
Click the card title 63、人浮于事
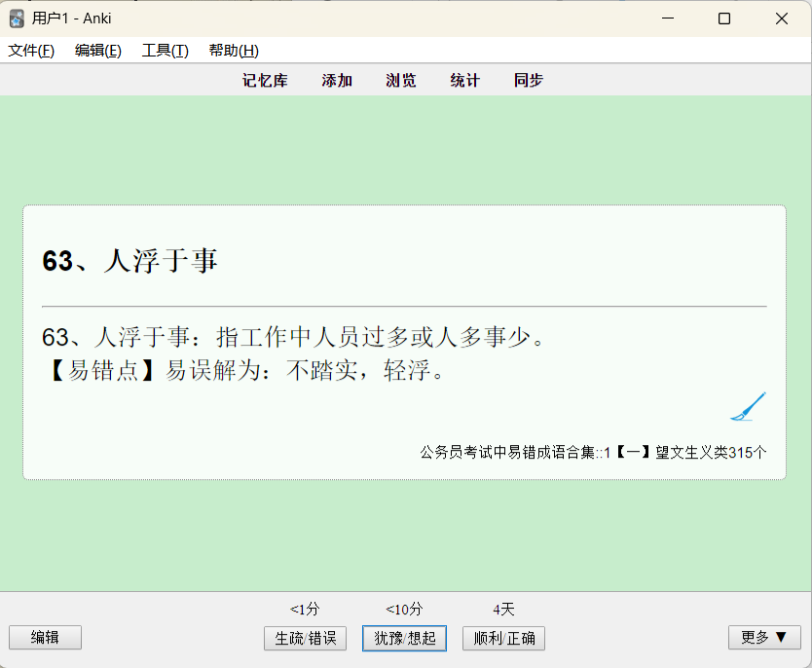tap(129, 260)
